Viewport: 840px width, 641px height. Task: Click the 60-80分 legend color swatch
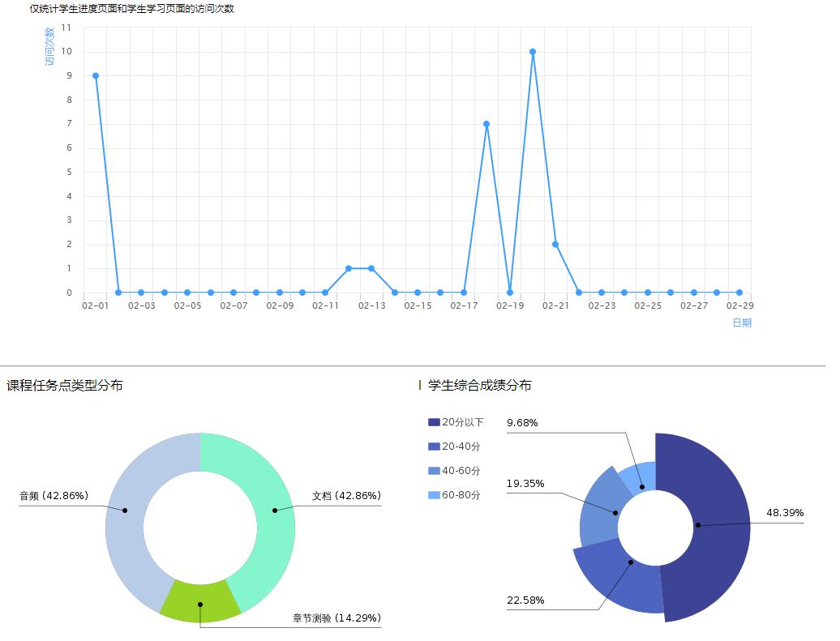[434, 495]
